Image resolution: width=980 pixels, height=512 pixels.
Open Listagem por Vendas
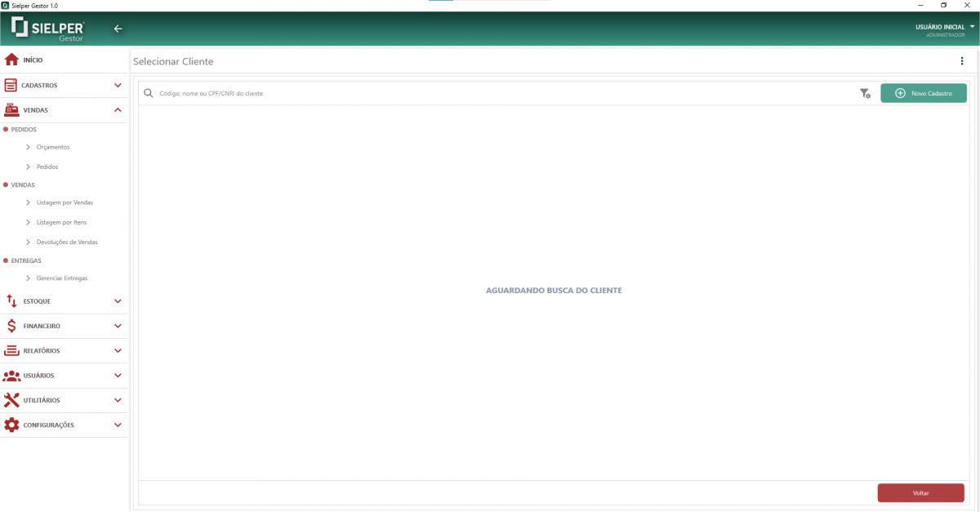(65, 203)
